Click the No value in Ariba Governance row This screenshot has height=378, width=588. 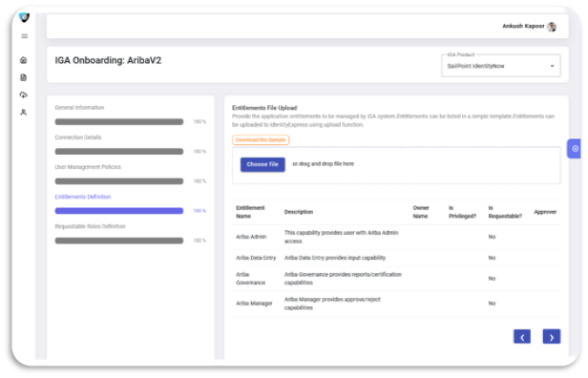(x=492, y=279)
